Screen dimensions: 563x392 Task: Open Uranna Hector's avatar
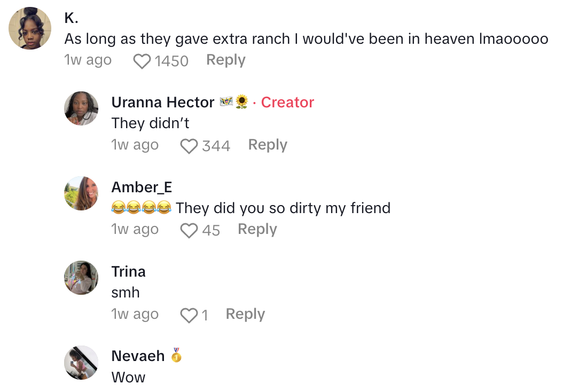(81, 108)
